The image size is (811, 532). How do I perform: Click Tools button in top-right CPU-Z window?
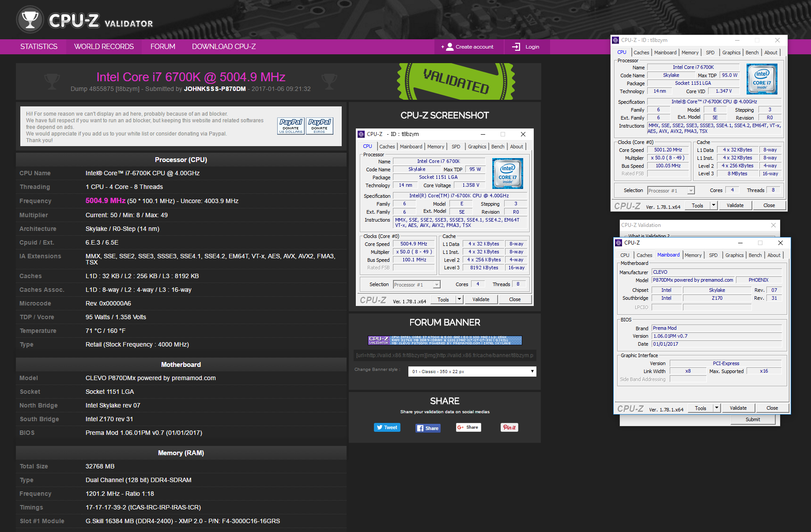point(698,205)
